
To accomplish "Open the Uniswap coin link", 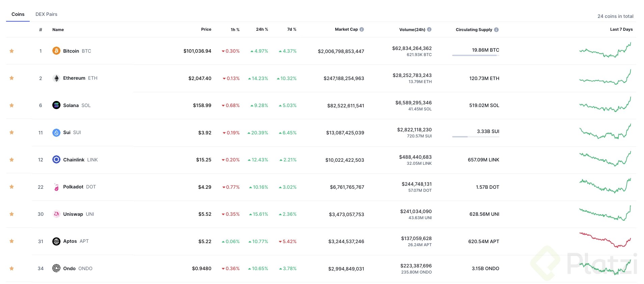I will coord(73,214).
